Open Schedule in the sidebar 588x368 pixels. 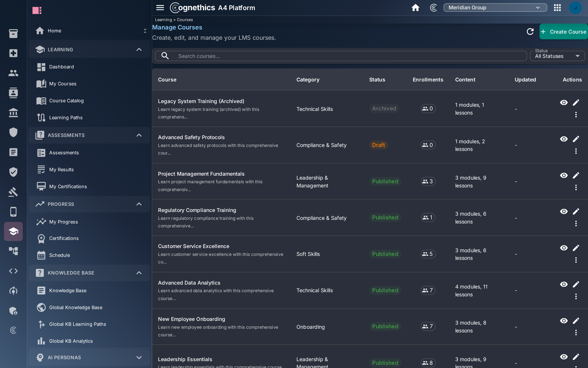point(89,255)
